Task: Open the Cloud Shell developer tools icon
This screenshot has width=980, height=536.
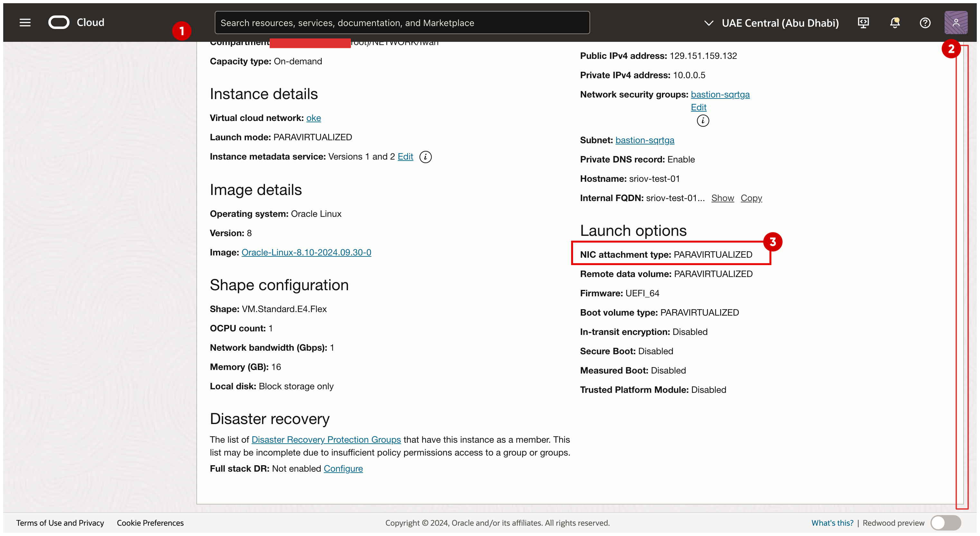Action: (x=863, y=23)
